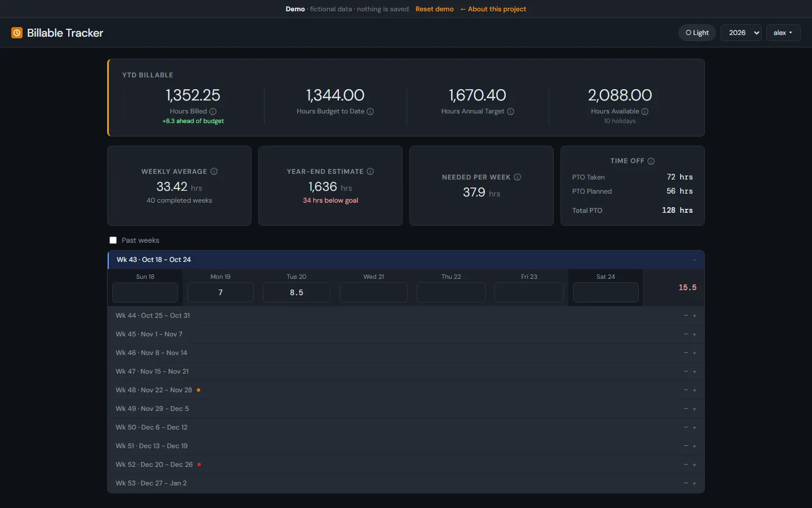Click the Sat 24 hours field
Viewport: 812px width, 508px height.
click(606, 292)
